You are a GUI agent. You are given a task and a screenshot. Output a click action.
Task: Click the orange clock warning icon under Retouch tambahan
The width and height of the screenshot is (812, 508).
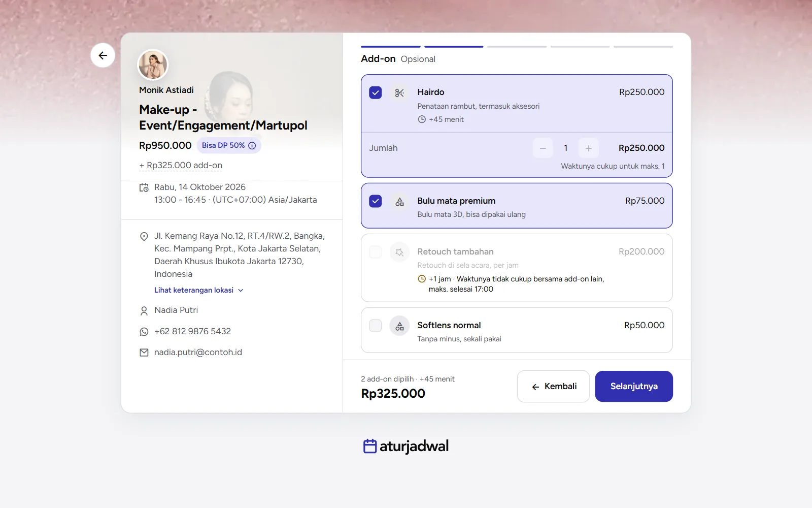point(422,279)
